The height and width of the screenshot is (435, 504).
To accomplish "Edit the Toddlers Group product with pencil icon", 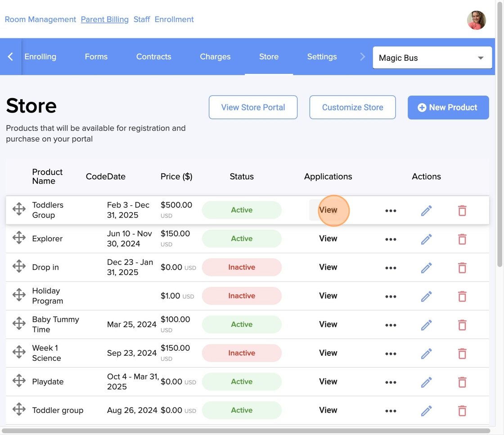I will (426, 211).
